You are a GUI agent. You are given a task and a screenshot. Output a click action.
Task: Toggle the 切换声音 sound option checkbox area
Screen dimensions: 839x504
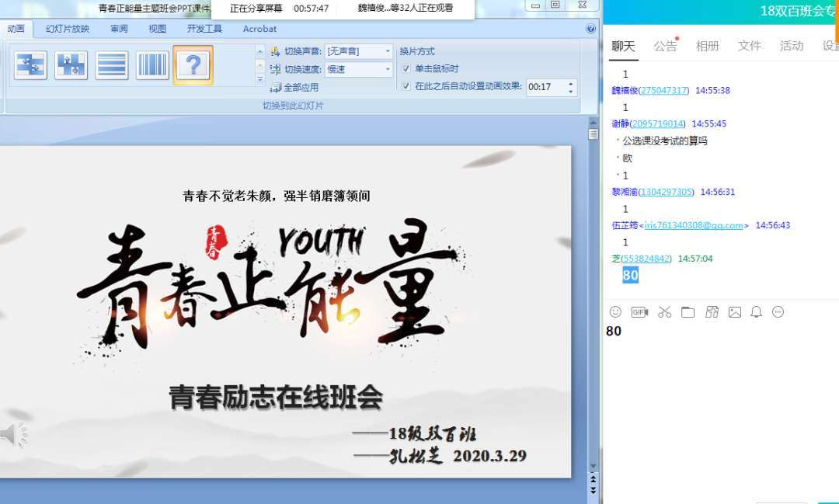tap(276, 50)
